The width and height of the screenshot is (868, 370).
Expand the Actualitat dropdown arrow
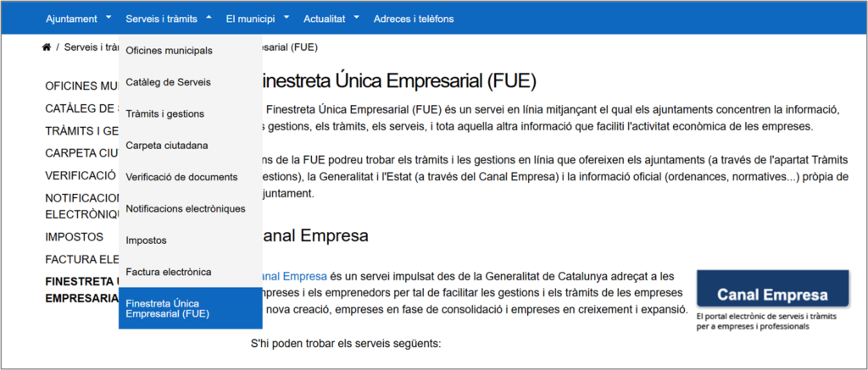click(357, 17)
